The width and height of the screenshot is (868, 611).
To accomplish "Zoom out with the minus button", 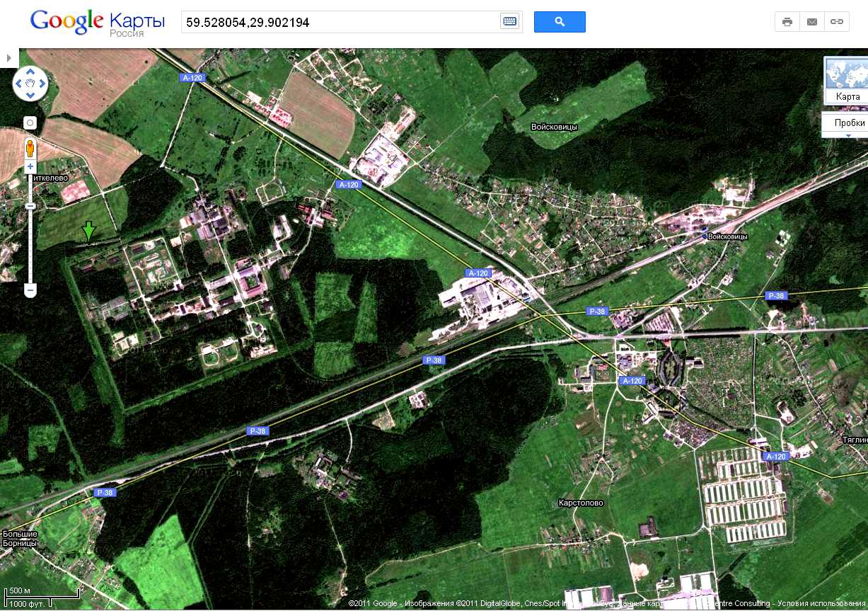I will (30, 290).
